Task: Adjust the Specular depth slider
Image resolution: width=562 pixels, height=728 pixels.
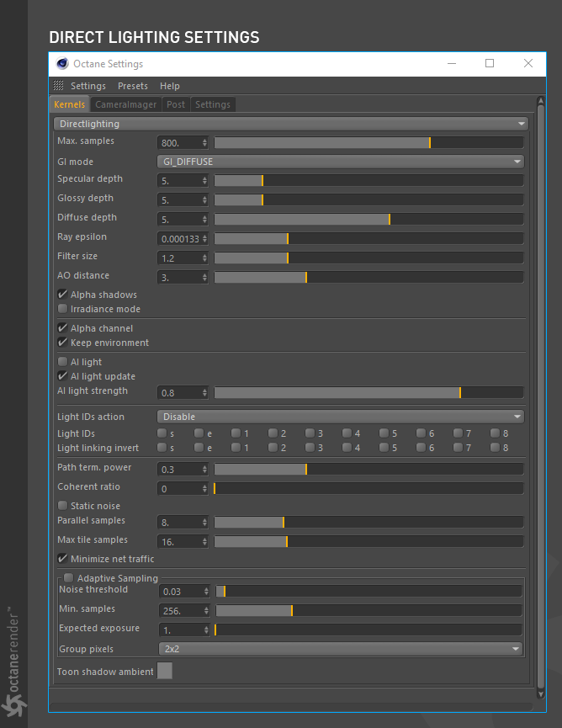Action: tap(368, 181)
